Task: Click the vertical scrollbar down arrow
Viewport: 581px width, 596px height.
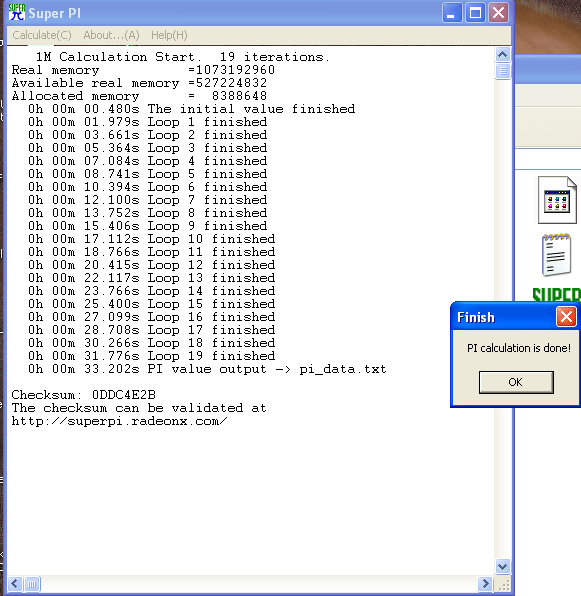Action: pos(503,566)
